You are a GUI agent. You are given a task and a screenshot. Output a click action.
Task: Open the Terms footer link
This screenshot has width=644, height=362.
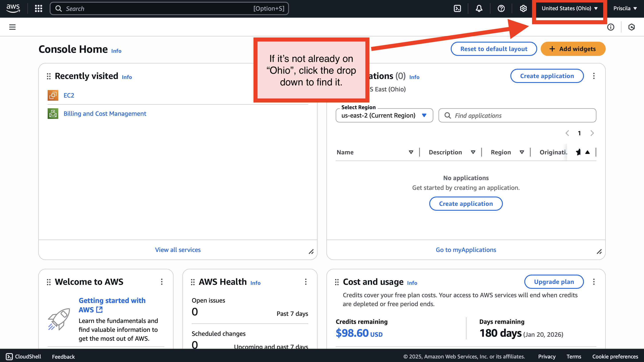coord(574,356)
